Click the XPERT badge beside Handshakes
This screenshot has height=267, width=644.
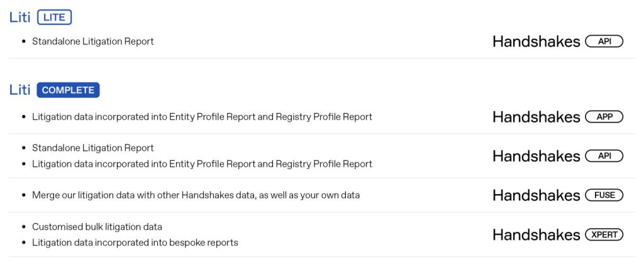604,235
